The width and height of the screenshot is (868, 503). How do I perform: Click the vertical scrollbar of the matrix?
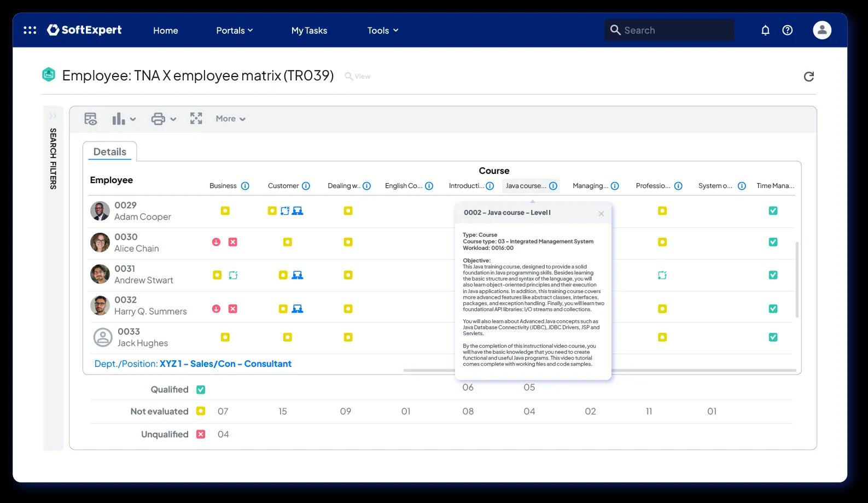[797, 279]
